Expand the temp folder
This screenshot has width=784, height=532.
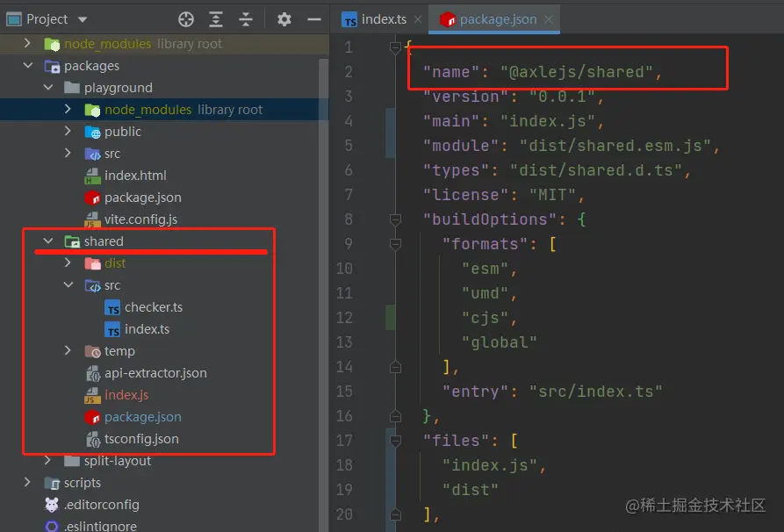[x=68, y=350]
